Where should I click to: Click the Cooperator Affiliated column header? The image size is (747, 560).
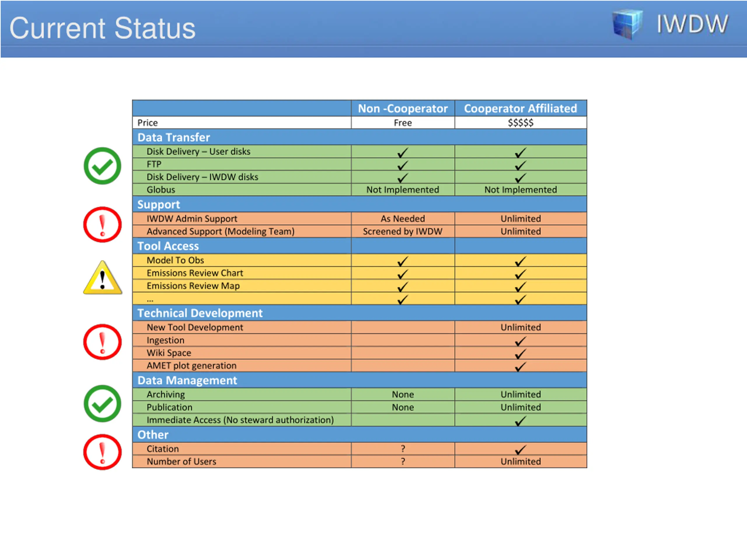point(520,108)
